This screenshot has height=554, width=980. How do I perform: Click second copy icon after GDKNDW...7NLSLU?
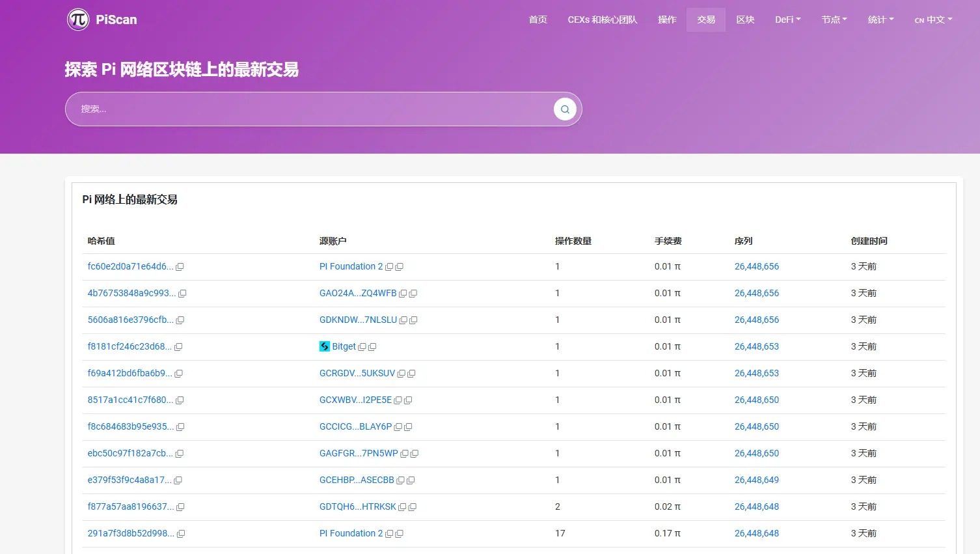click(x=413, y=320)
